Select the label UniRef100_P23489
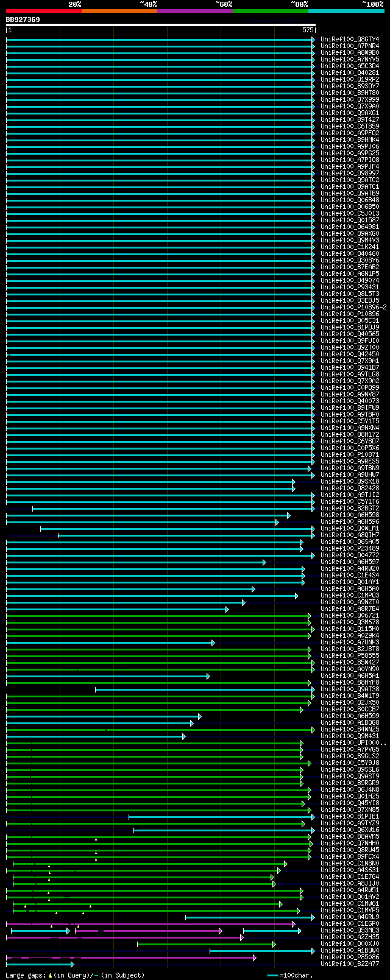This screenshot has height=980, width=390. 350,549
